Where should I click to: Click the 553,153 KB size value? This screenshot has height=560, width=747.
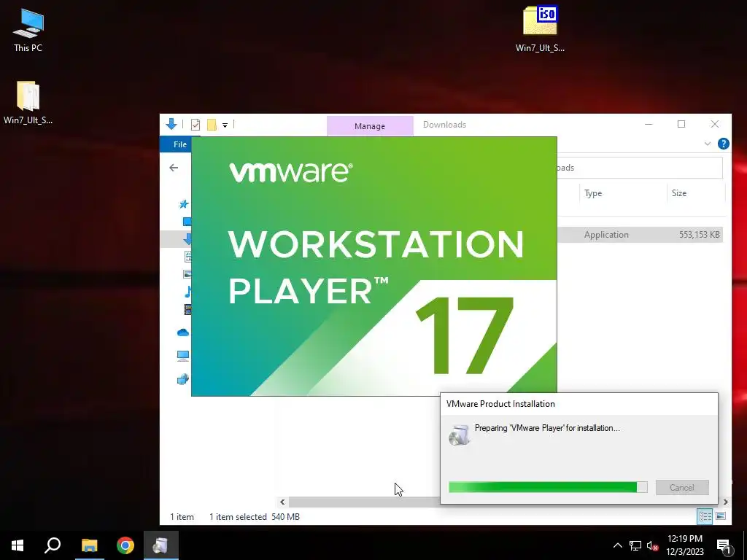point(700,235)
